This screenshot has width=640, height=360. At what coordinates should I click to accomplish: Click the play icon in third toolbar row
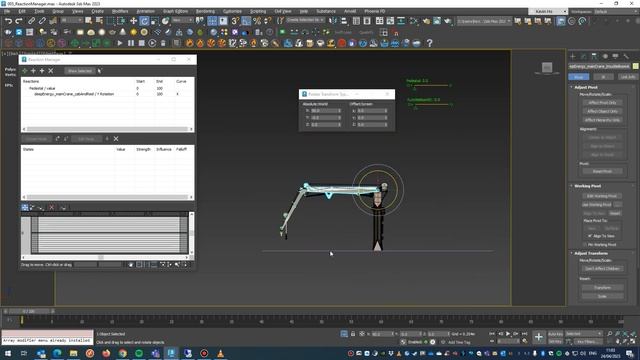120,43
